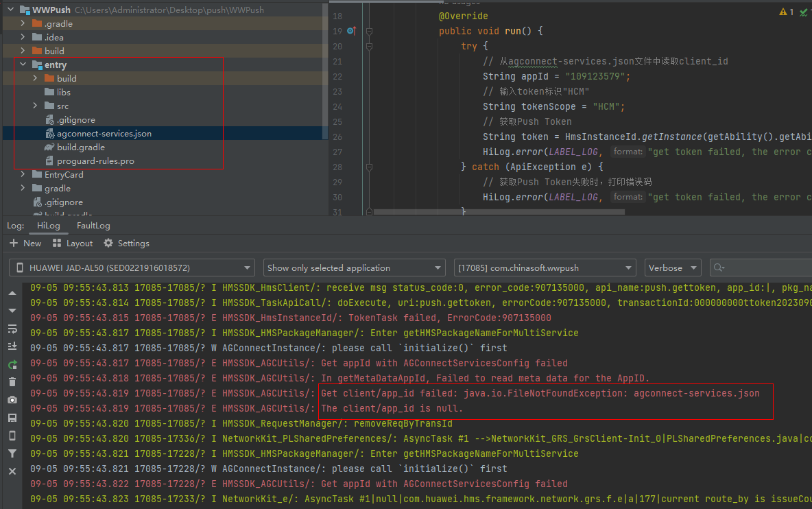Open the Layout options in the log toolbar
The height and width of the screenshot is (509, 812).
(x=73, y=244)
